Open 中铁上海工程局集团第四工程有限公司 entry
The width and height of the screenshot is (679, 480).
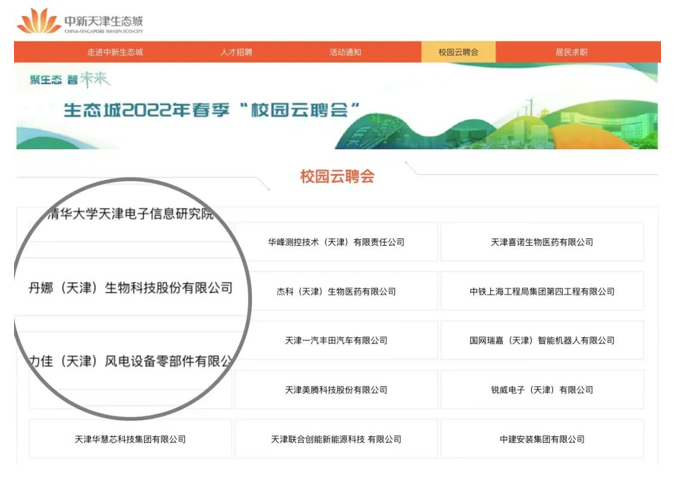click(542, 292)
